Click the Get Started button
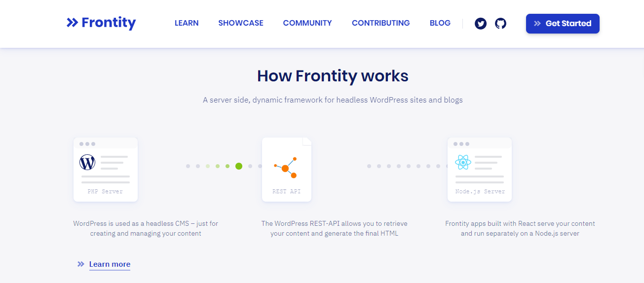The width and height of the screenshot is (644, 283). (563, 24)
